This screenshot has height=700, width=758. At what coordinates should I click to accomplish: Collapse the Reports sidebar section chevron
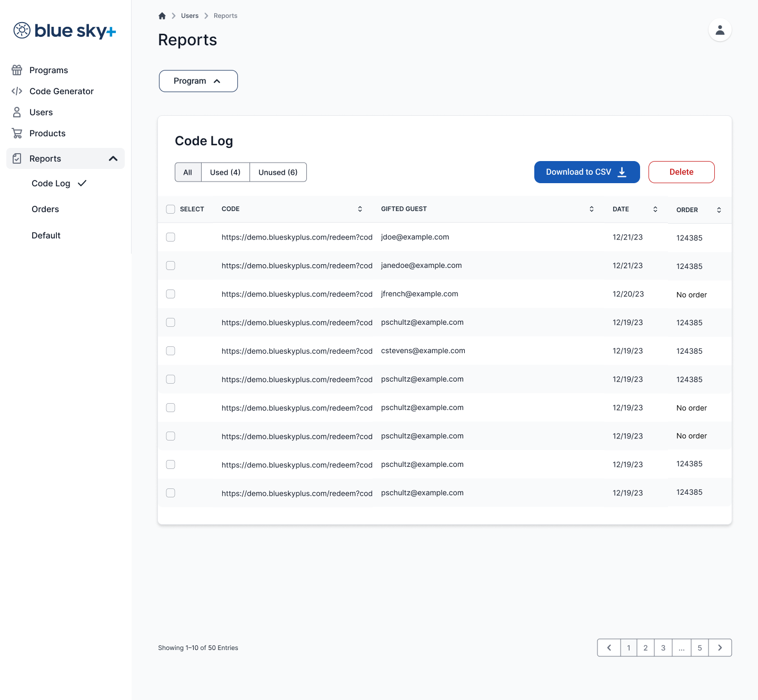coord(113,158)
